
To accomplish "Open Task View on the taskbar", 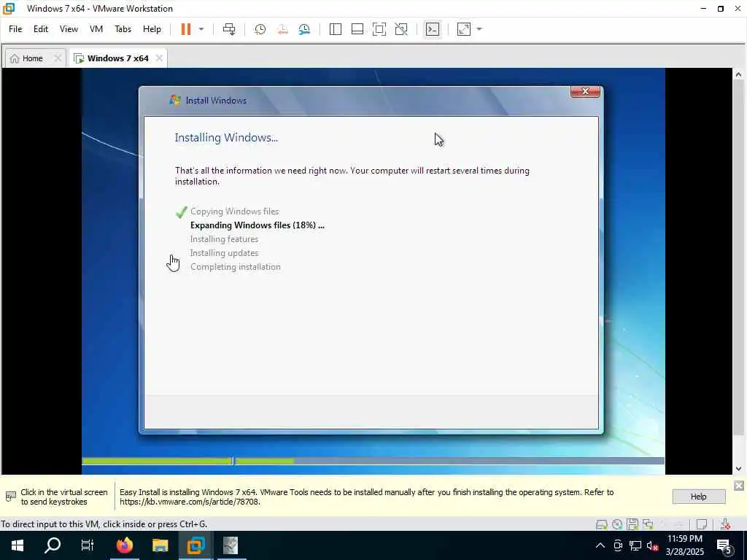I will click(88, 545).
